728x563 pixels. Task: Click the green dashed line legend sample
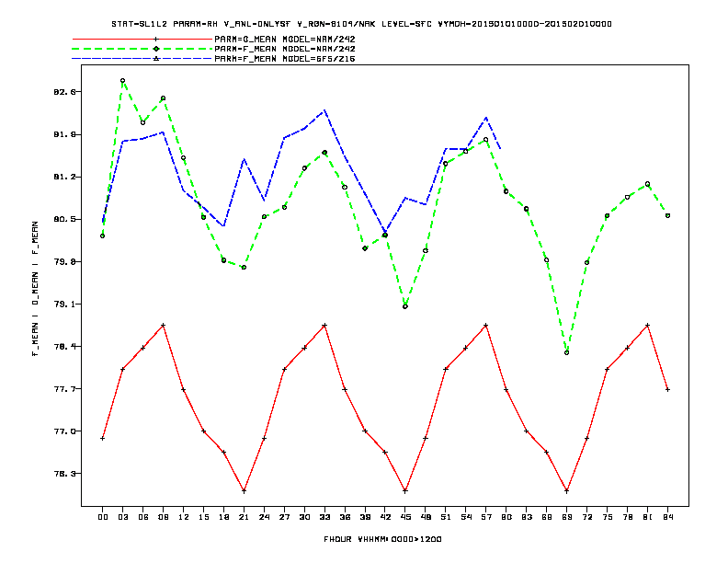pos(142,49)
